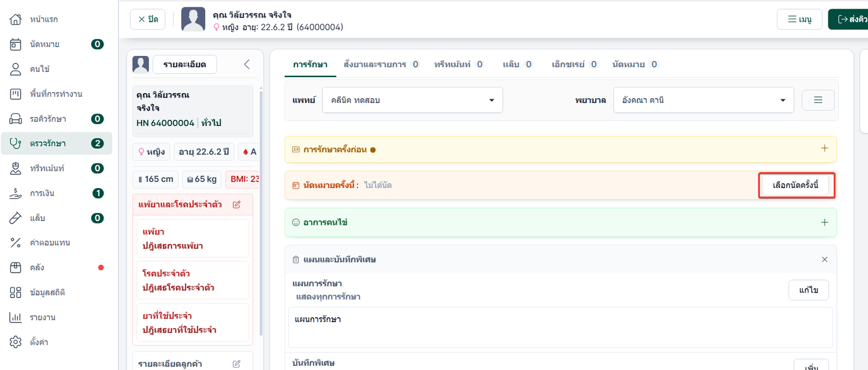The height and width of the screenshot is (370, 868).
Task: Open เมนู button at top right
Action: point(800,19)
